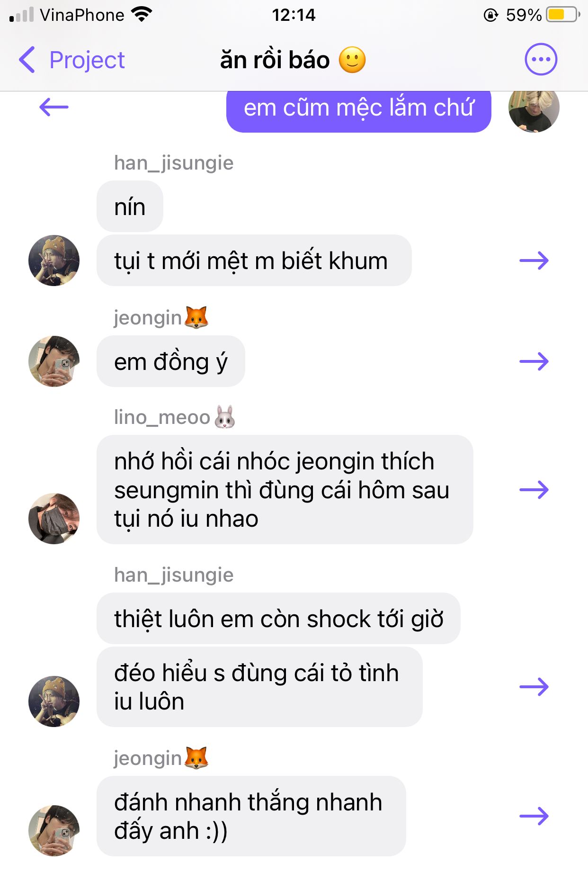588x872 pixels.
Task: Open lino_meoo's masked avatar
Action: pos(54,519)
